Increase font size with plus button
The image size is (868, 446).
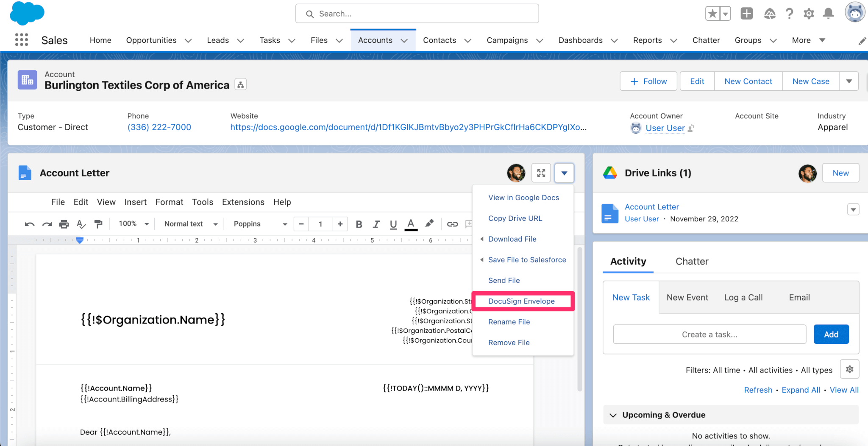click(340, 224)
